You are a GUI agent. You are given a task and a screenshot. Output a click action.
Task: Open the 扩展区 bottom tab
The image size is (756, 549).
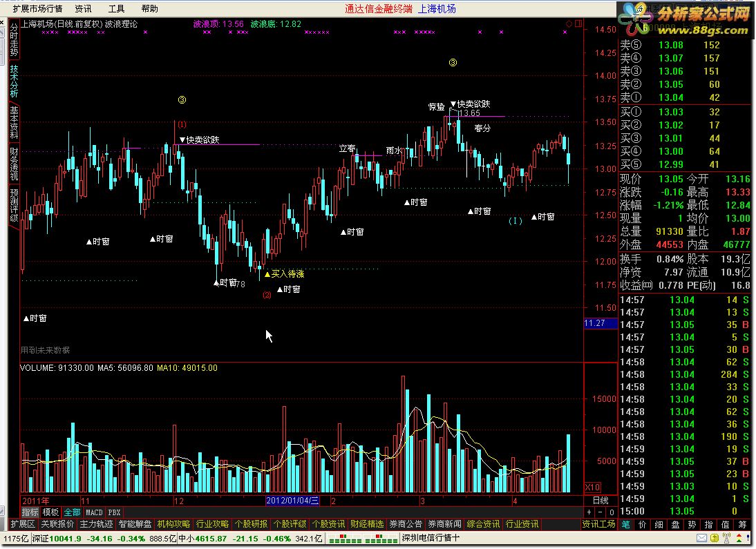pos(23,524)
